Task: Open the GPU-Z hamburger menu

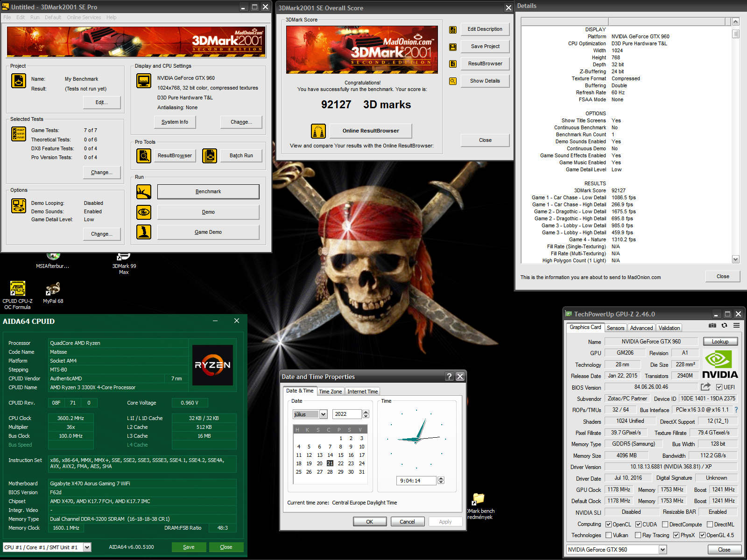Action: (736, 326)
